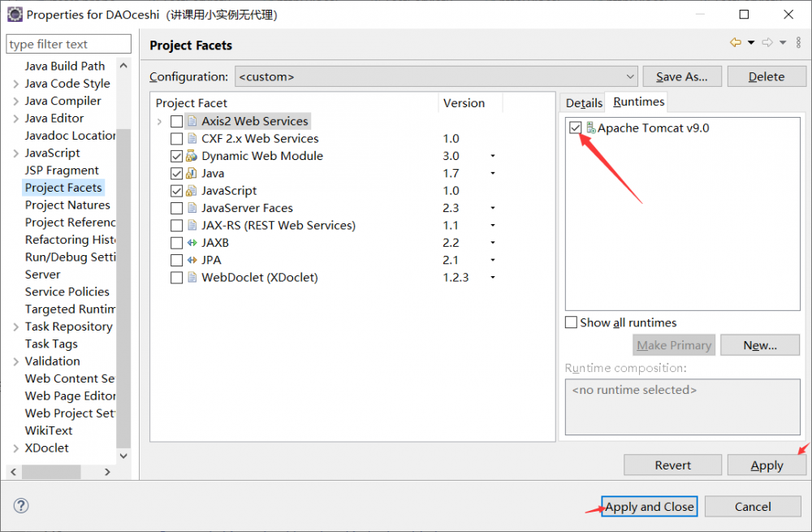This screenshot has height=532, width=812.
Task: Select JSP Fragment page
Action: pyautogui.click(x=62, y=171)
